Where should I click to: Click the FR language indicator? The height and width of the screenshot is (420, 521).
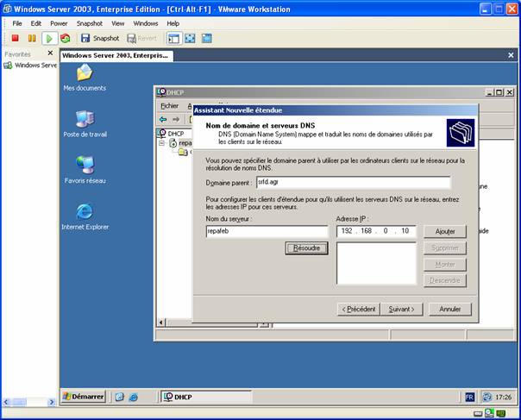coord(469,397)
